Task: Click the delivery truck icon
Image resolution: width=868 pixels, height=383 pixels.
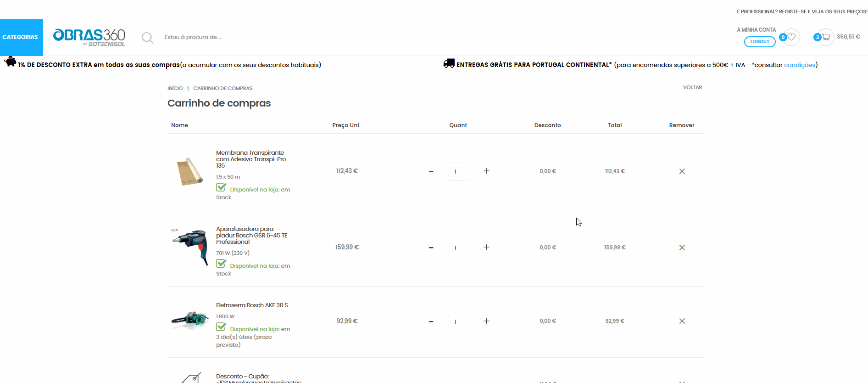Action: (449, 63)
